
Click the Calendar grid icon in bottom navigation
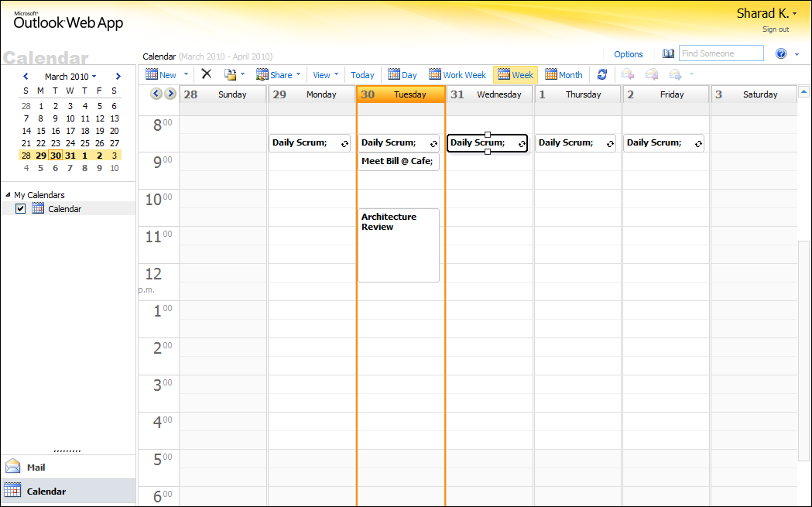(x=12, y=490)
